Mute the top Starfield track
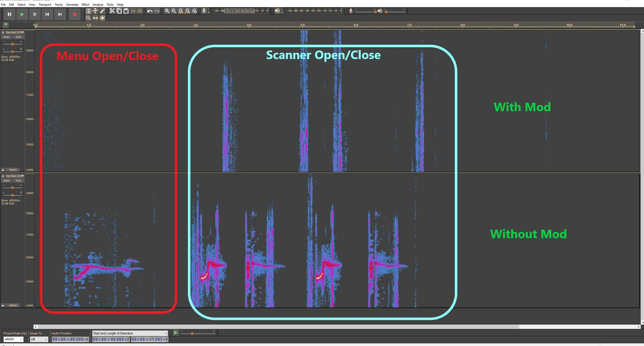The width and height of the screenshot is (644, 346). click(6, 37)
